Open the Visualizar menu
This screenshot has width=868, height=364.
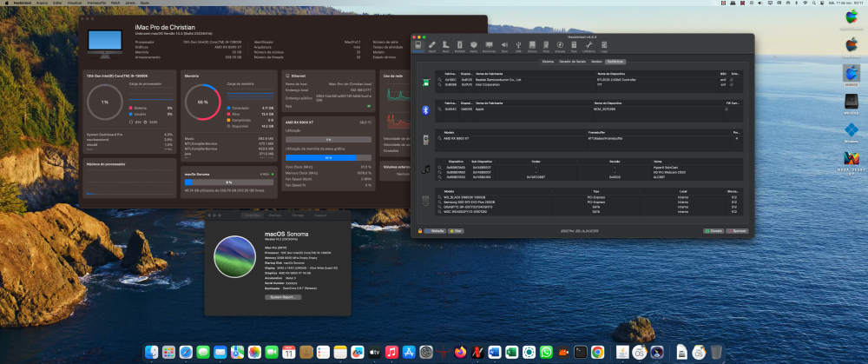coord(76,3)
